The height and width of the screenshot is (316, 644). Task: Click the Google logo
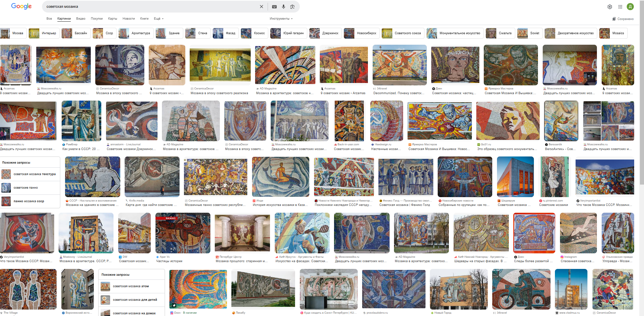21,6
